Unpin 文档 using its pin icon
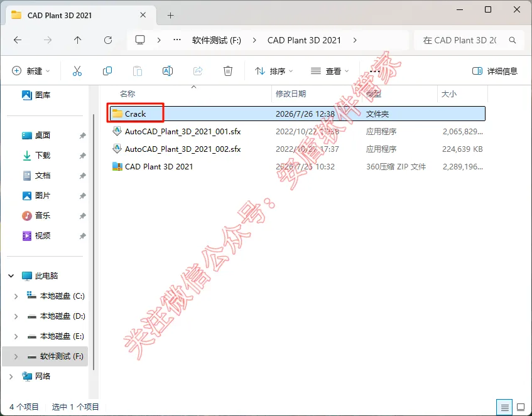The height and width of the screenshot is (416, 532). 82,176
